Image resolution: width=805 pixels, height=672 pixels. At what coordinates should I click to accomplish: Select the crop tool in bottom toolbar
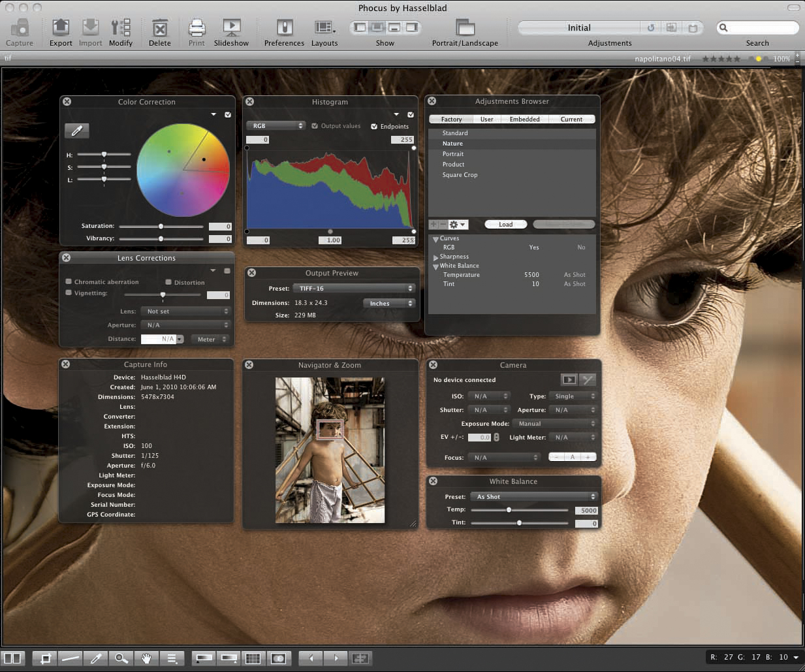click(x=45, y=658)
